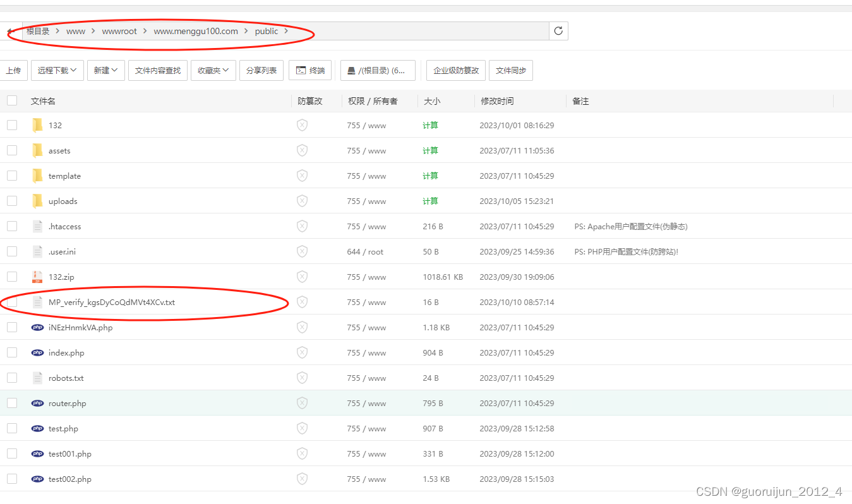Click the iNEzHnmkVA.php PHP file icon
852x504 pixels.
click(38, 327)
